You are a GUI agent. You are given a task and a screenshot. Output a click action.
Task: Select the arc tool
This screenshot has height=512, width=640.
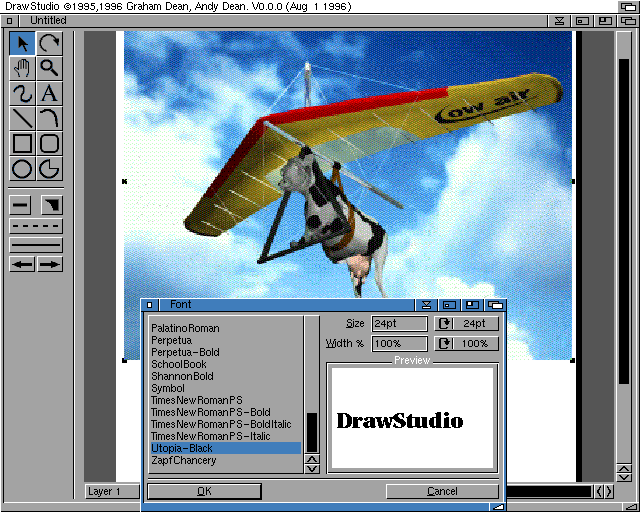[x=49, y=118]
